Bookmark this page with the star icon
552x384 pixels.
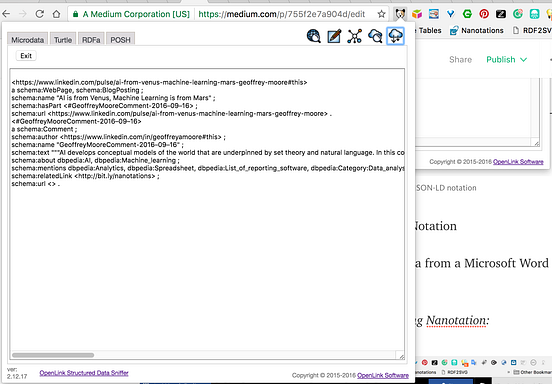click(381, 14)
